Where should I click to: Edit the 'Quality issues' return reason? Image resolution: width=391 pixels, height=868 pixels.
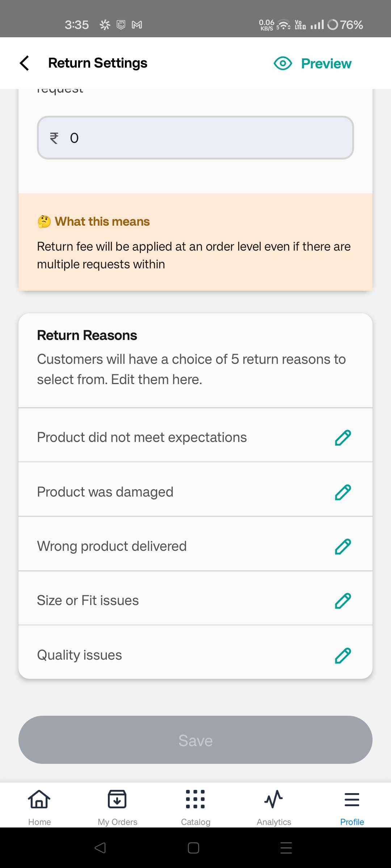[342, 655]
